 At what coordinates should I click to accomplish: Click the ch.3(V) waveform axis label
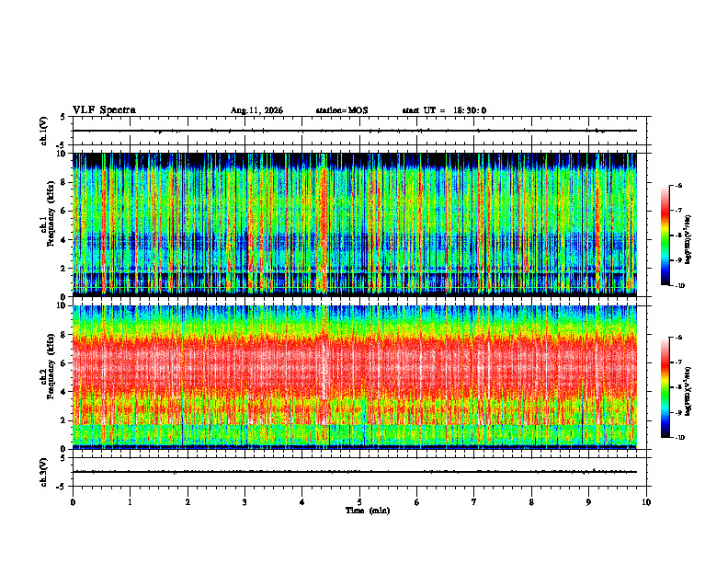pyautogui.click(x=43, y=472)
